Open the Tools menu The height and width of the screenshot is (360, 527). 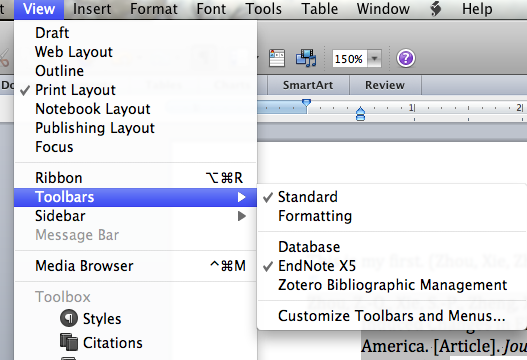tap(264, 9)
